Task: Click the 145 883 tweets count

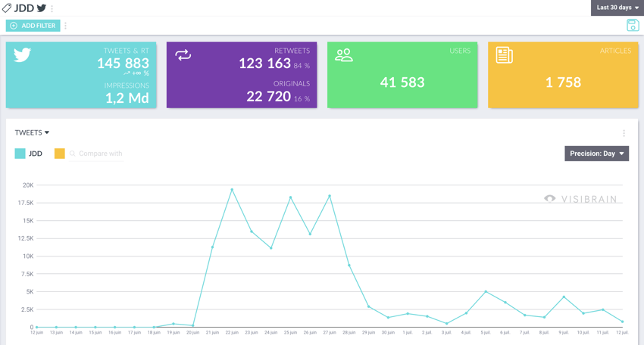Action: coord(123,64)
